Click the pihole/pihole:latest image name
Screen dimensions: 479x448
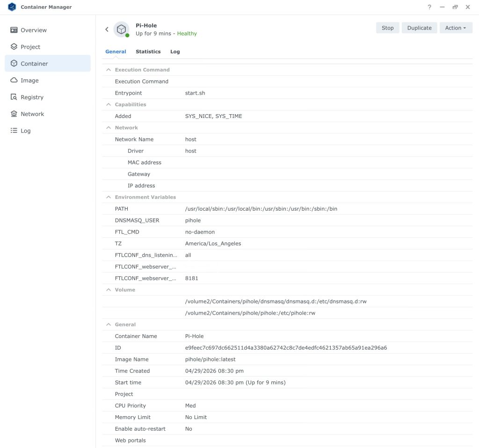coord(210,360)
